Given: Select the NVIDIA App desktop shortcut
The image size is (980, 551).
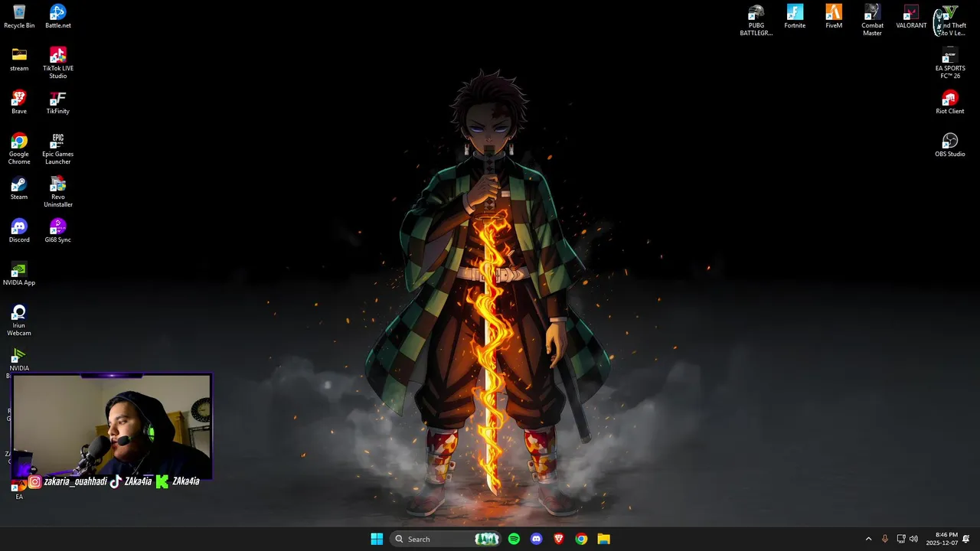Looking at the screenshot, I should (x=19, y=274).
